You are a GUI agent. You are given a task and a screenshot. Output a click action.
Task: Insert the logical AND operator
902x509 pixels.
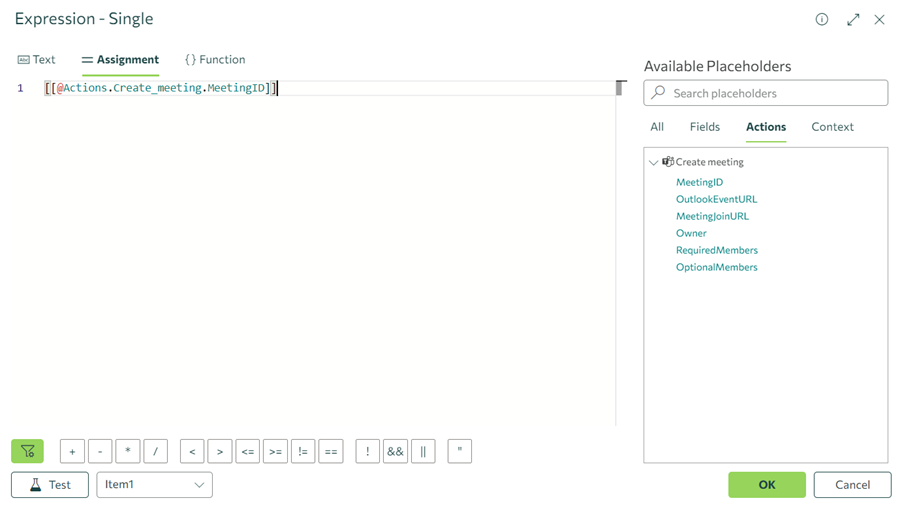click(395, 452)
